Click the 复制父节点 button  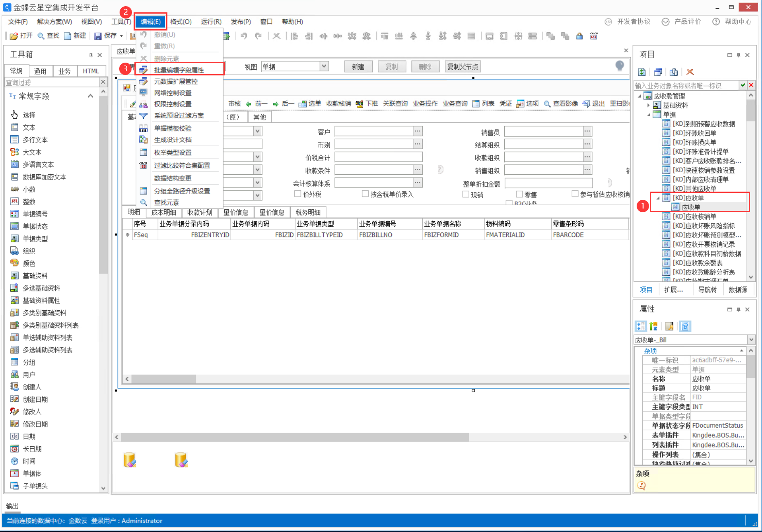[463, 66]
